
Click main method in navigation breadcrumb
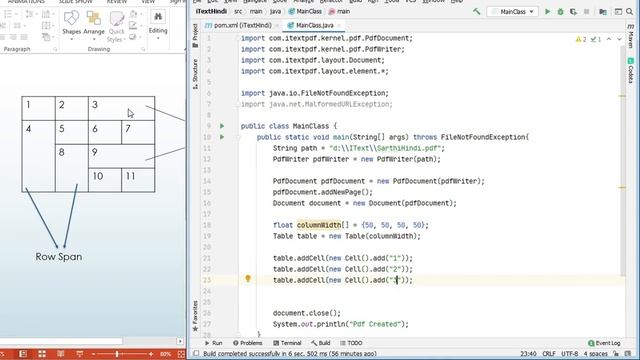coord(340,11)
